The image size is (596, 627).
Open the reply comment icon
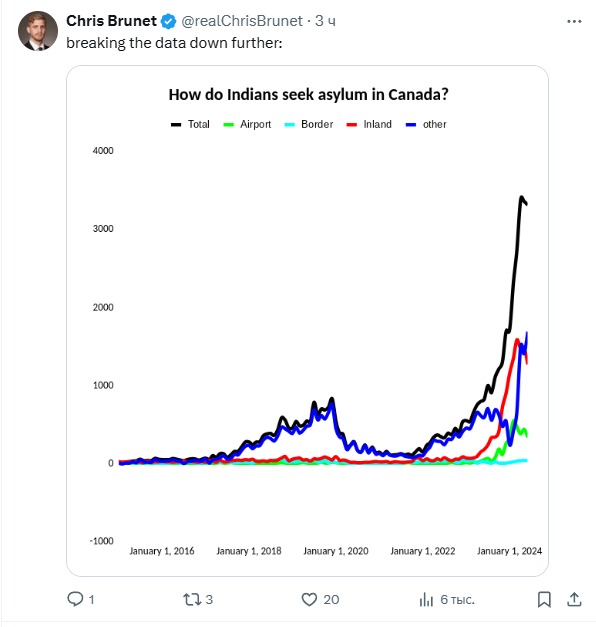(75, 599)
